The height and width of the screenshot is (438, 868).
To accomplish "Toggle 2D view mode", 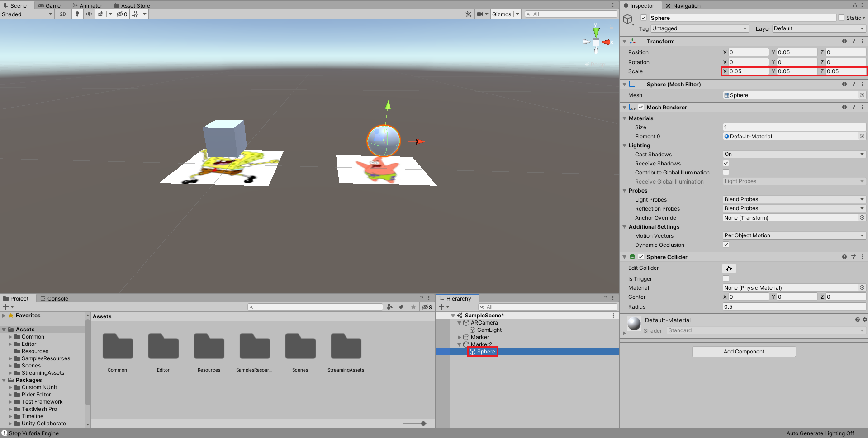I will pyautogui.click(x=63, y=14).
